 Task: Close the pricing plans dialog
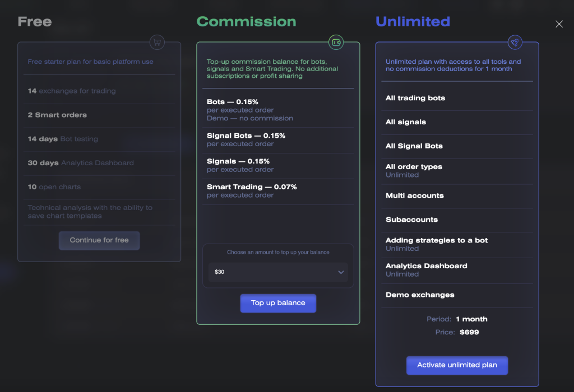pos(559,24)
